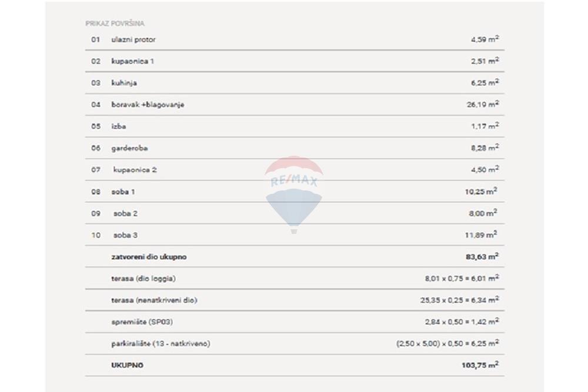Screen dimensions: 588x392
Task: Click the 103,75 m² total value
Action: (x=480, y=364)
